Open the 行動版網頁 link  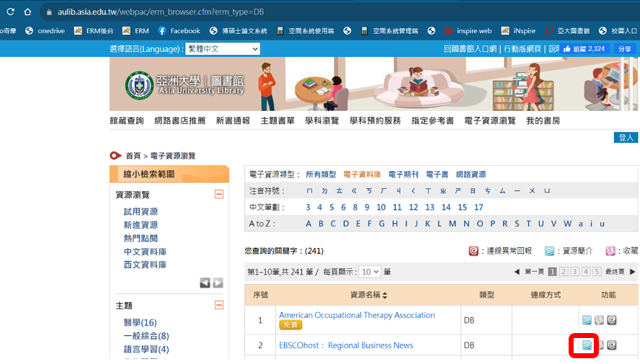[x=522, y=49]
